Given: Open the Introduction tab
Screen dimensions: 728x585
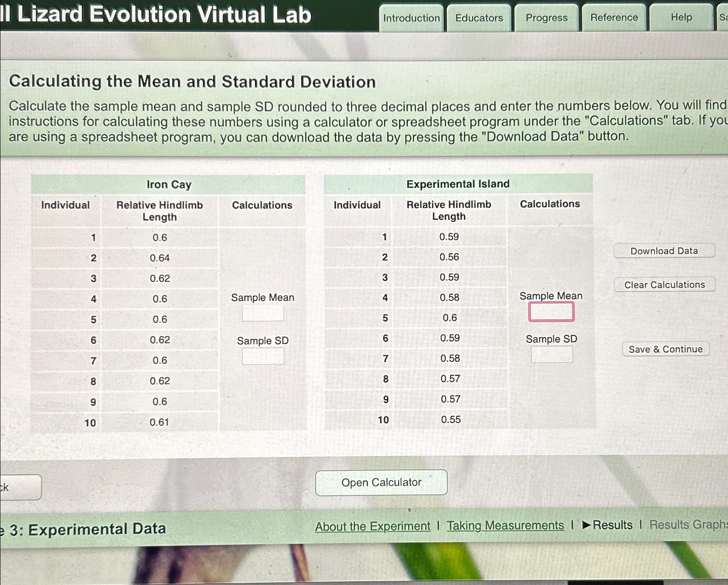Looking at the screenshot, I should point(411,18).
